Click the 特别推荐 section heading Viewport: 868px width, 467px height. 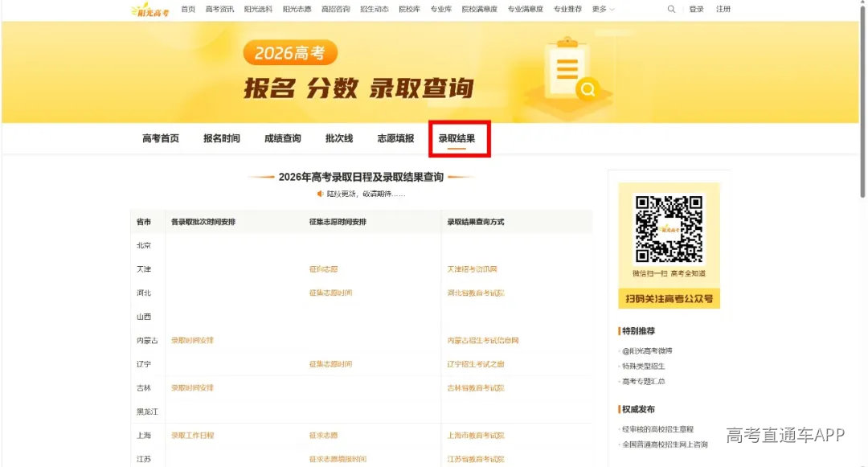coord(638,331)
